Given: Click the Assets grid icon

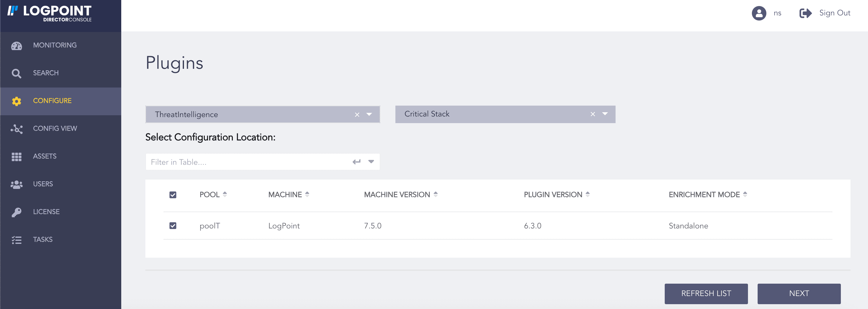Looking at the screenshot, I should (17, 156).
